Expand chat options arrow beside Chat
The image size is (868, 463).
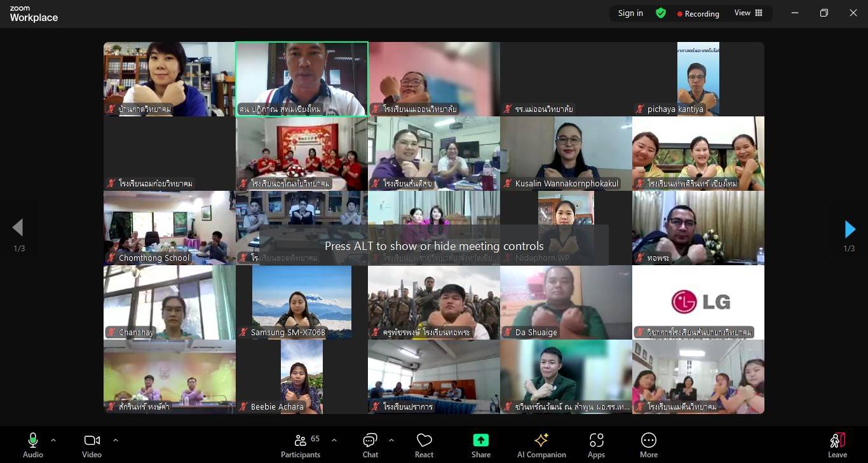coord(391,440)
